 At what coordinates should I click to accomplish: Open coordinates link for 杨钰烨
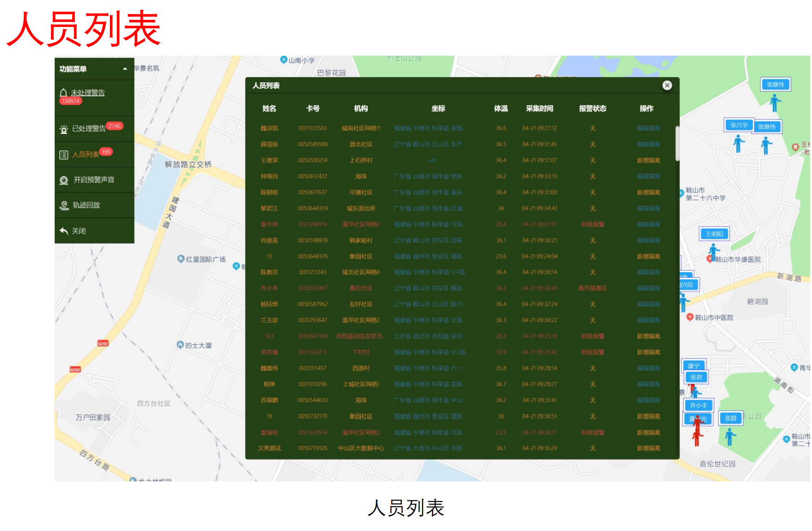(430, 304)
